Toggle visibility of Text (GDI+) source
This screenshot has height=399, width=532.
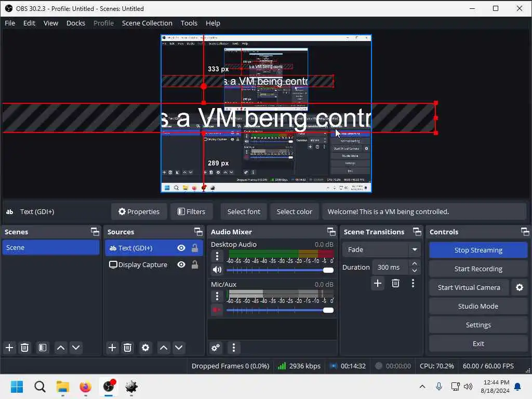point(181,248)
